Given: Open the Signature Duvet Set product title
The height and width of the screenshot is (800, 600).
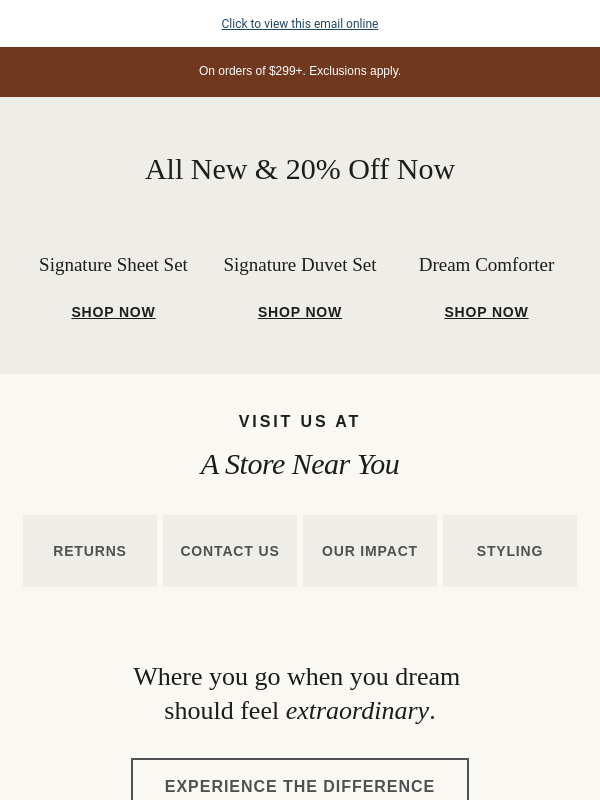Looking at the screenshot, I should click(300, 265).
